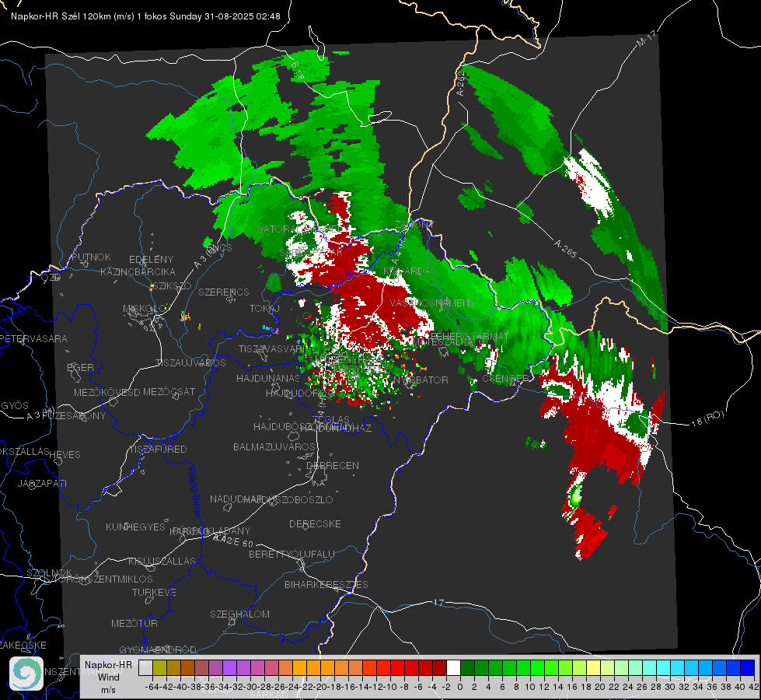Click the EGER city label
This screenshot has height=700, width=761.
tap(81, 367)
